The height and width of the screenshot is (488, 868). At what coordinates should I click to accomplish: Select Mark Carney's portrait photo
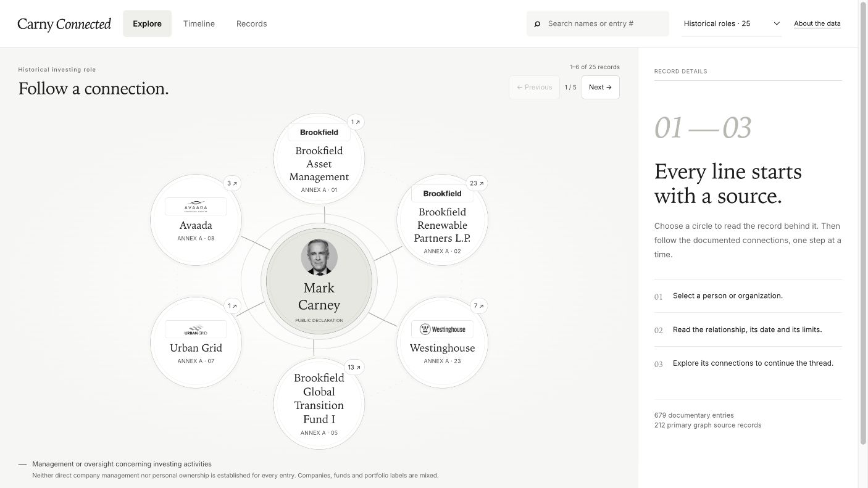coord(319,257)
